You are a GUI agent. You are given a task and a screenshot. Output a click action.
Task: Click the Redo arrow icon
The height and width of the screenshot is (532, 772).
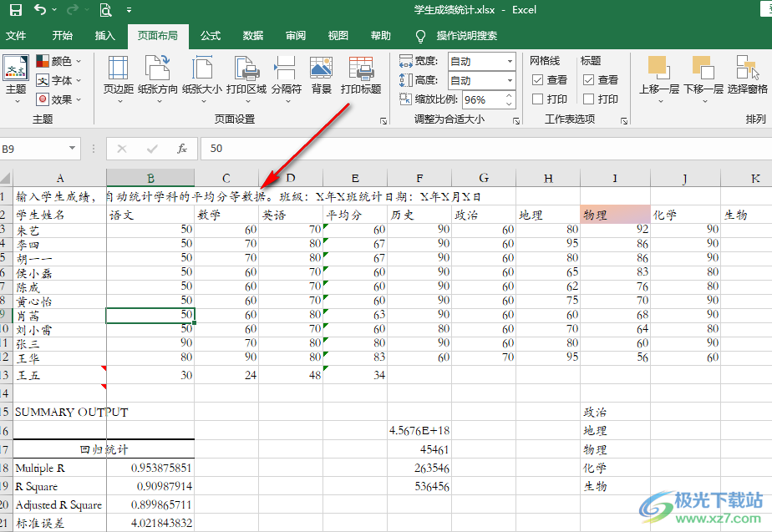73,9
